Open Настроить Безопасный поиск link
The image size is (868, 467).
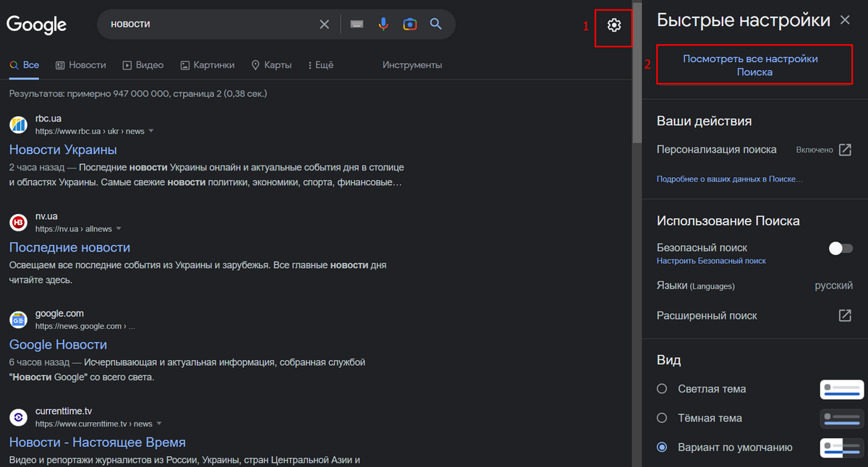711,260
